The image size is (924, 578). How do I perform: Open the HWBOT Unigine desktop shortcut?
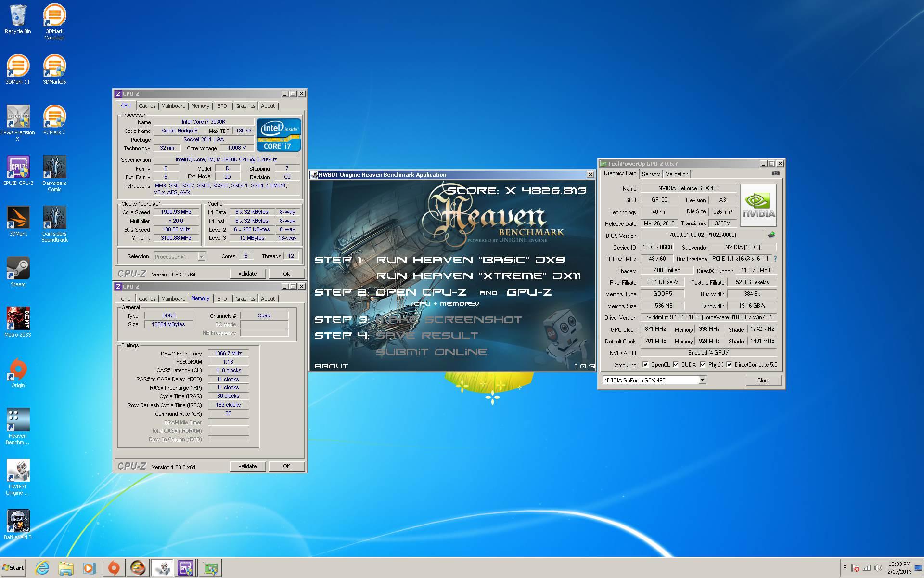18,477
